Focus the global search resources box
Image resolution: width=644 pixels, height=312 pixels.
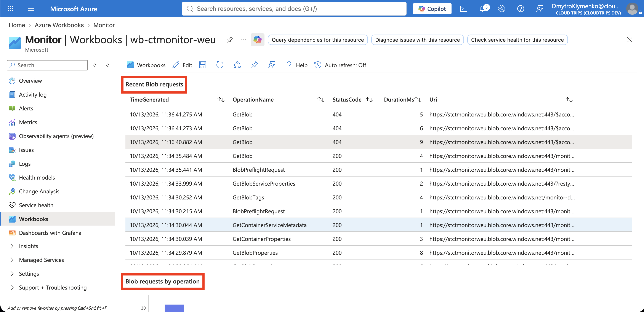[294, 9]
